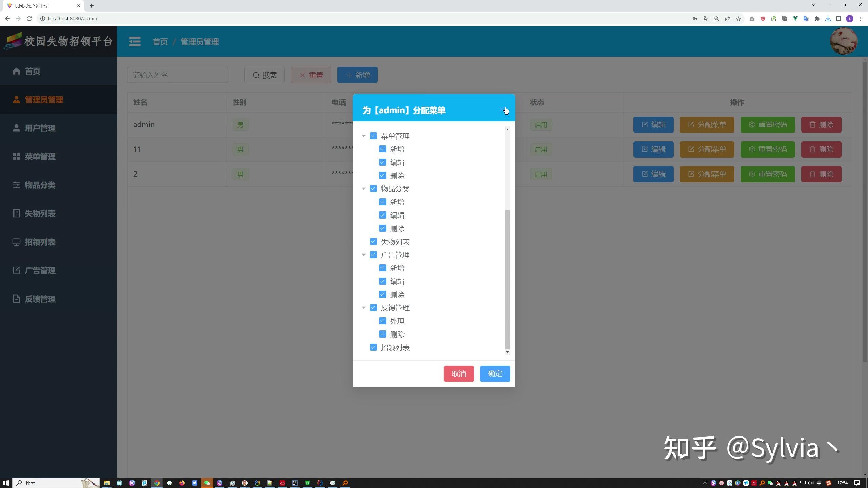The height and width of the screenshot is (488, 868).
Task: Open 首页 from the sidebar
Action: [33, 71]
